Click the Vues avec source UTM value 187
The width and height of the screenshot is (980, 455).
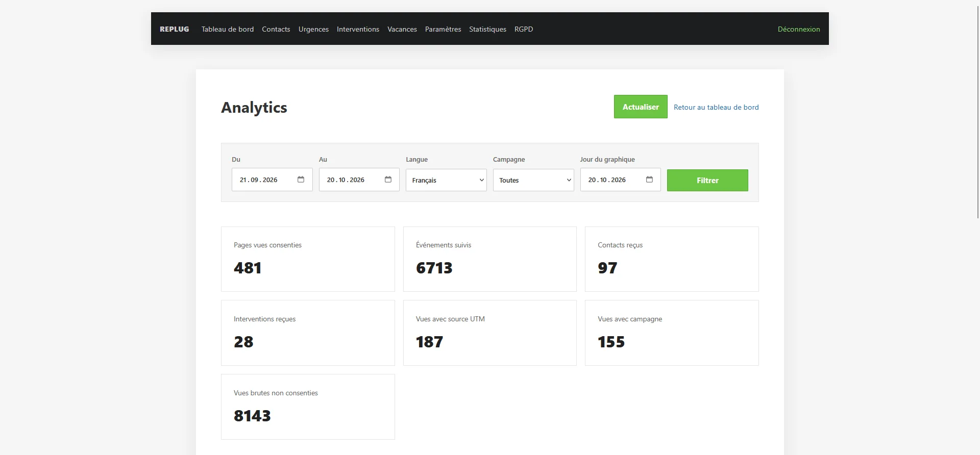pyautogui.click(x=429, y=342)
